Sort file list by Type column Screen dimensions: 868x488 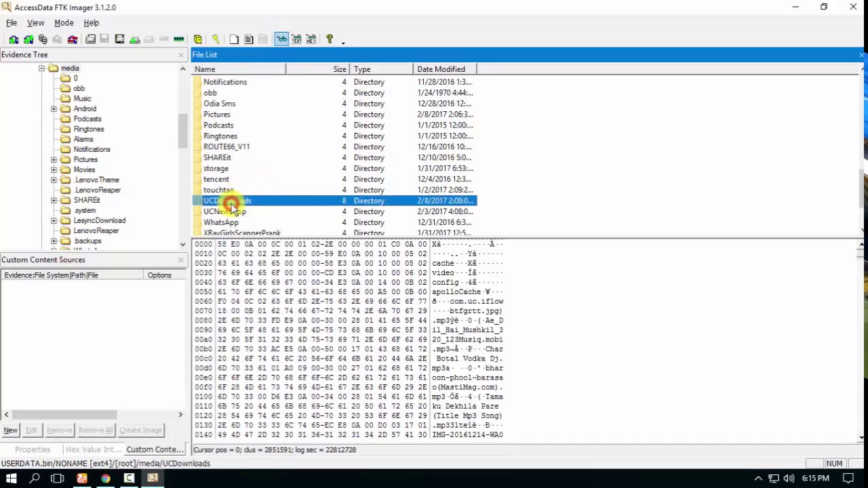pos(381,69)
